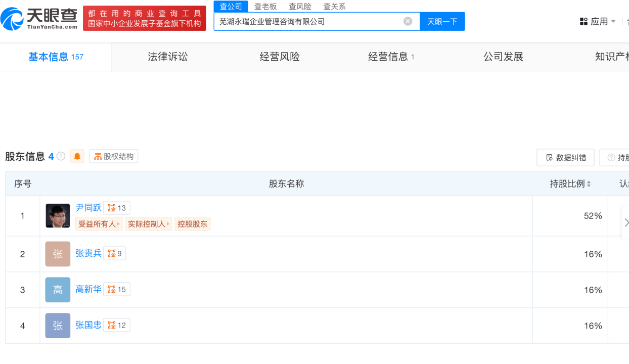Open the 应用 dropdown arrow
Screen dimensions: 629x364
613,21
